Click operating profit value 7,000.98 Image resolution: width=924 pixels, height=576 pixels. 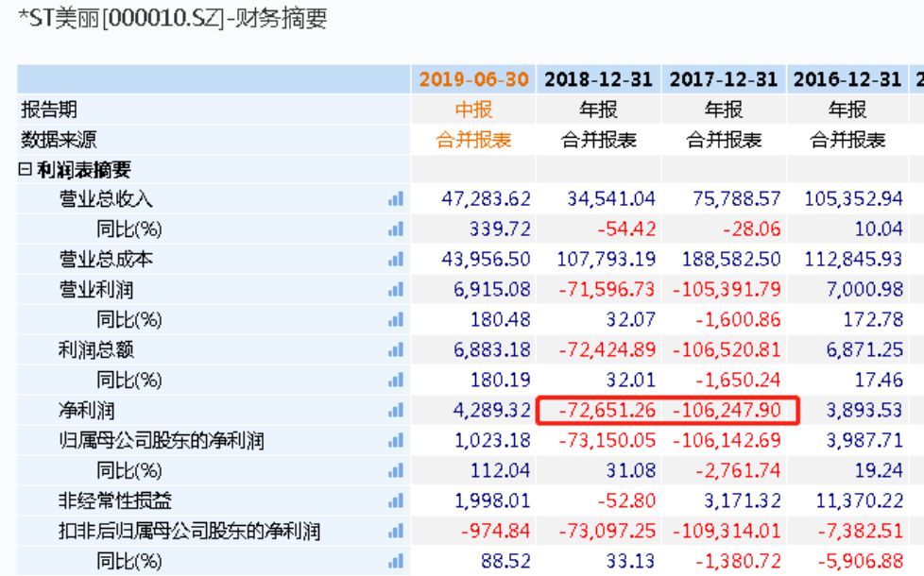click(x=864, y=290)
